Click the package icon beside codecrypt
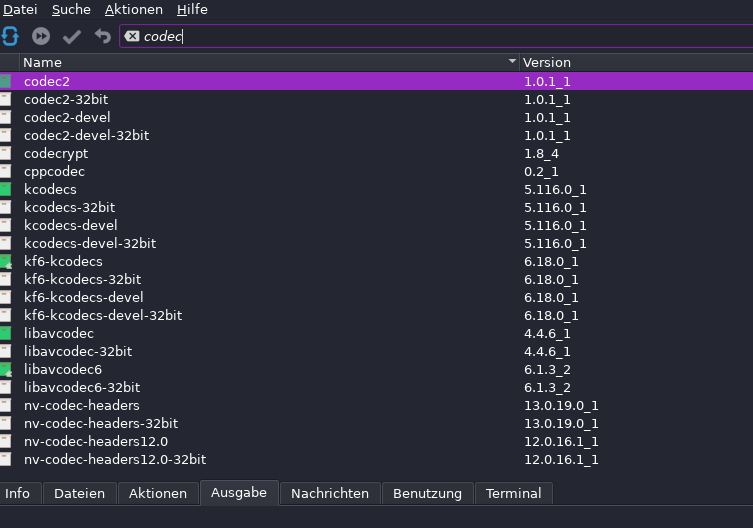 coord(6,153)
